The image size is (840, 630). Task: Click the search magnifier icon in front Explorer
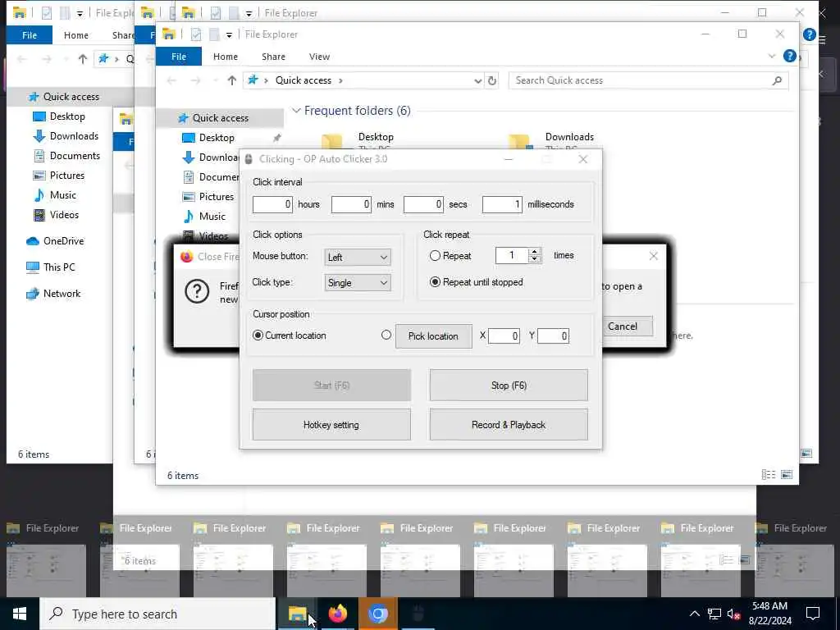click(778, 80)
